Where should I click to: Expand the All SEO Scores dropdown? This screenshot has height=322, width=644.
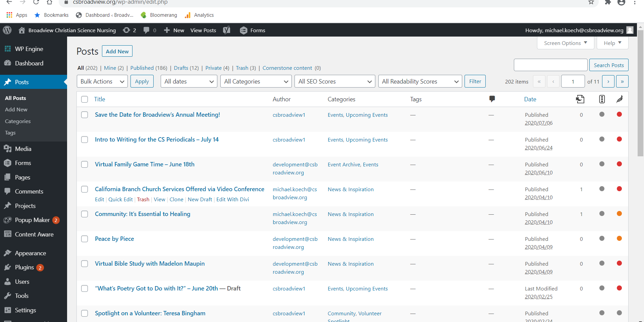334,81
